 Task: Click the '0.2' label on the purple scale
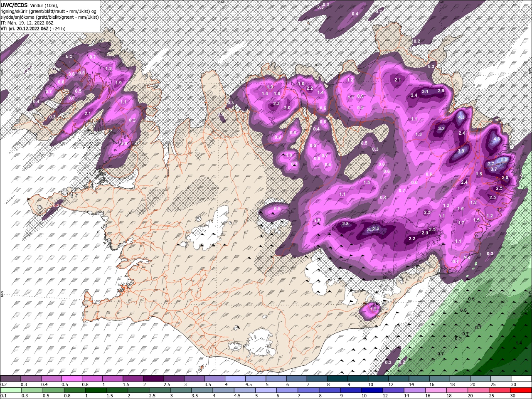[3, 384]
